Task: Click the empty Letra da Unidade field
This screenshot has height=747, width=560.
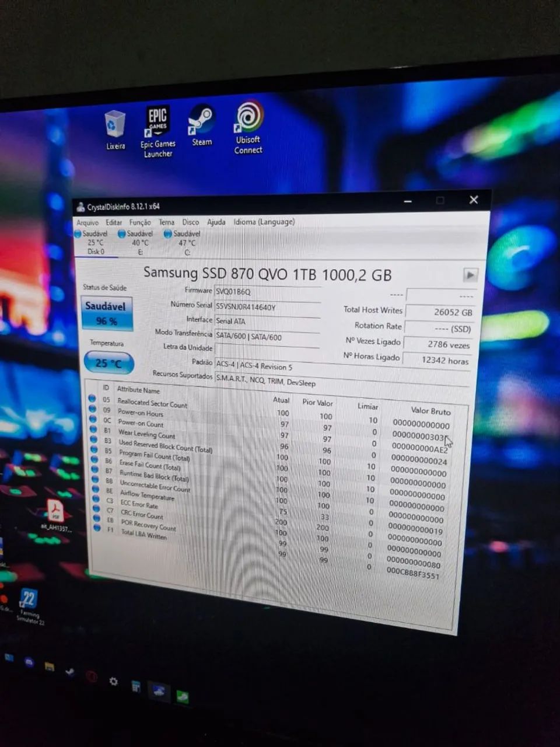Action: point(267,350)
